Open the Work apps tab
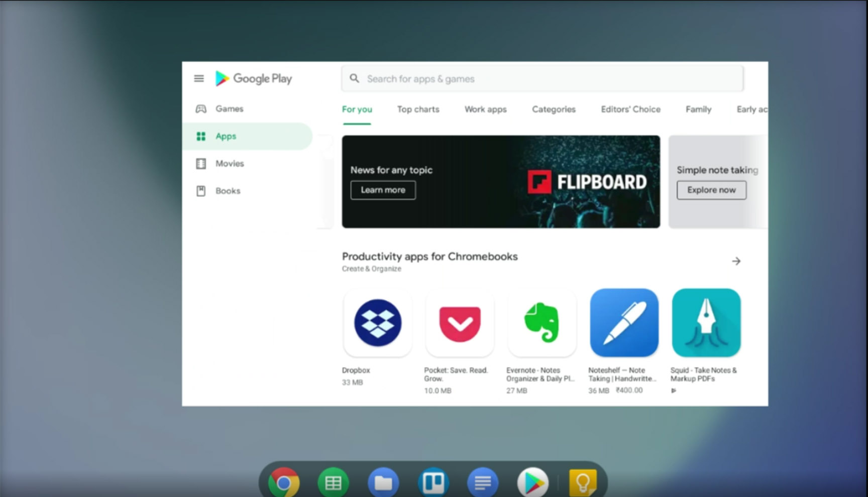The height and width of the screenshot is (497, 868). point(485,109)
